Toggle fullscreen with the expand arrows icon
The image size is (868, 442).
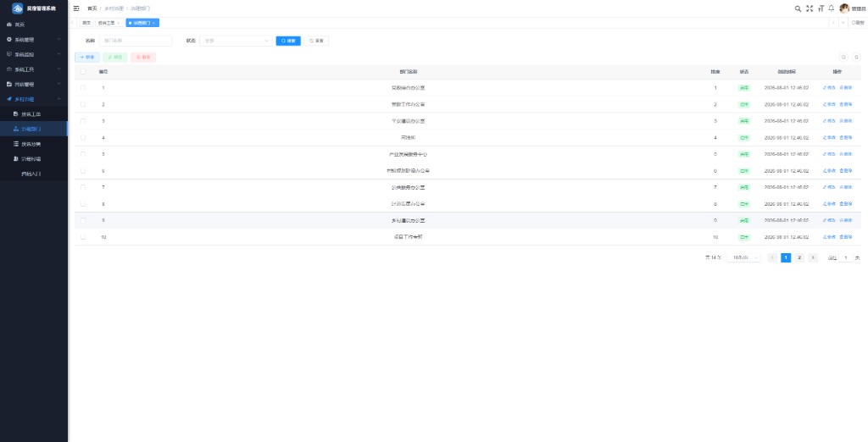810,8
